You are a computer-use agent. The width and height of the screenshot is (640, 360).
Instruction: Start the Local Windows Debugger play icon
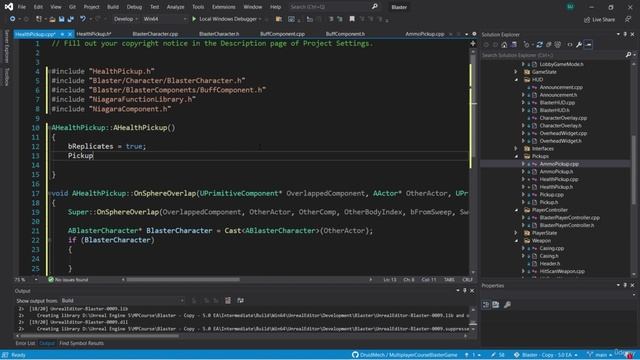[x=194, y=19]
